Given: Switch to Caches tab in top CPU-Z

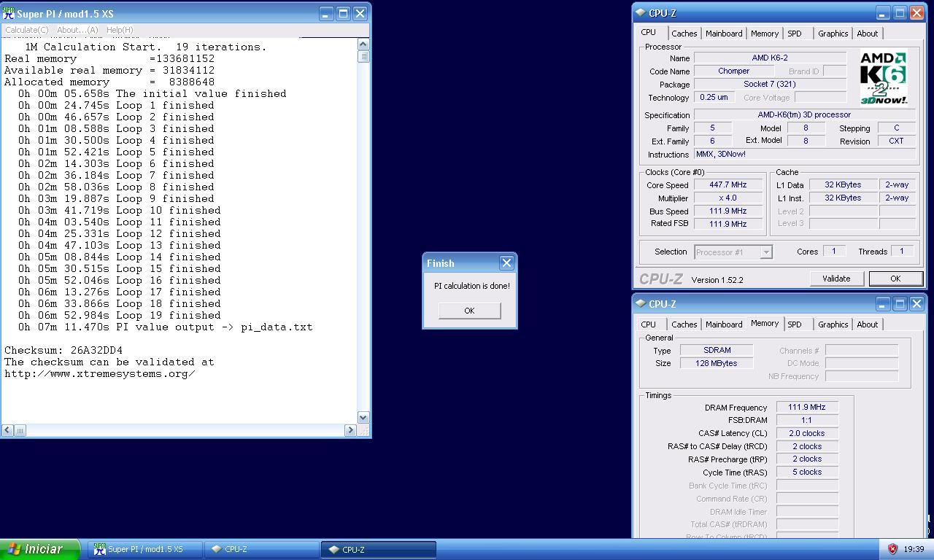Looking at the screenshot, I should (x=684, y=34).
